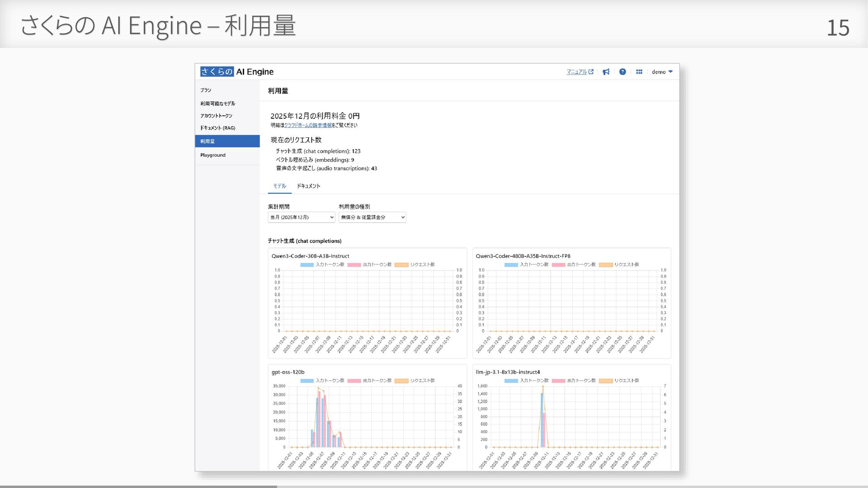Click blue 入力トークン数 swatch in Qwen3-Coder-480B chart
The image size is (868, 488).
(x=511, y=265)
